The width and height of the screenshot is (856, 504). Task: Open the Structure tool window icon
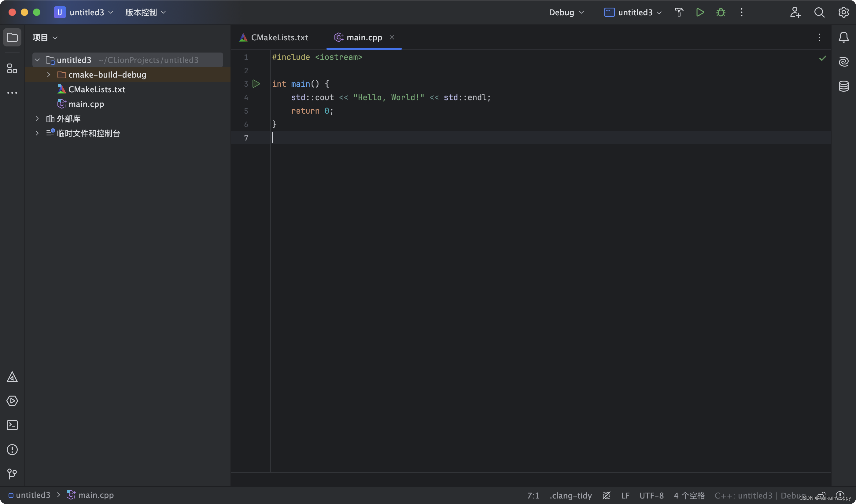pyautogui.click(x=12, y=69)
